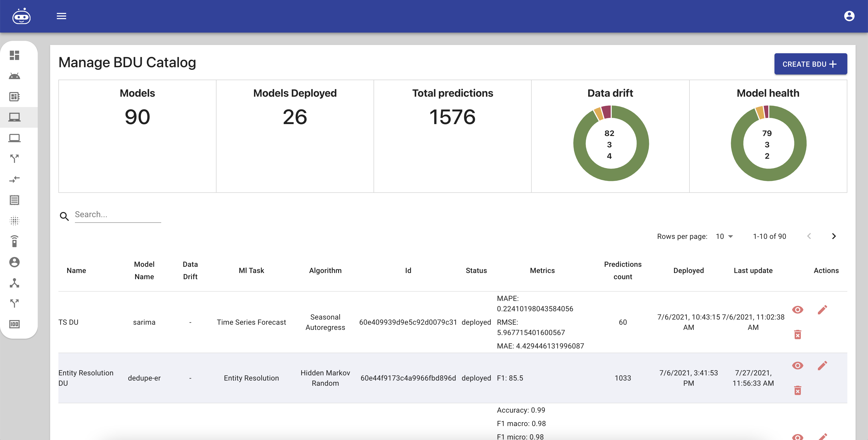Screen dimensions: 868x440
Task: Click the MAE: 4.429446131996087 metric
Action: (540, 346)
